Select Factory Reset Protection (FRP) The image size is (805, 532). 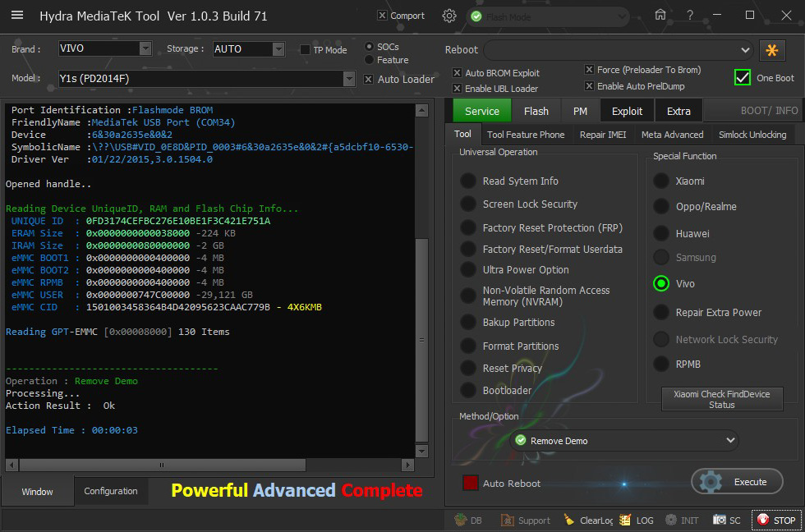tap(467, 227)
